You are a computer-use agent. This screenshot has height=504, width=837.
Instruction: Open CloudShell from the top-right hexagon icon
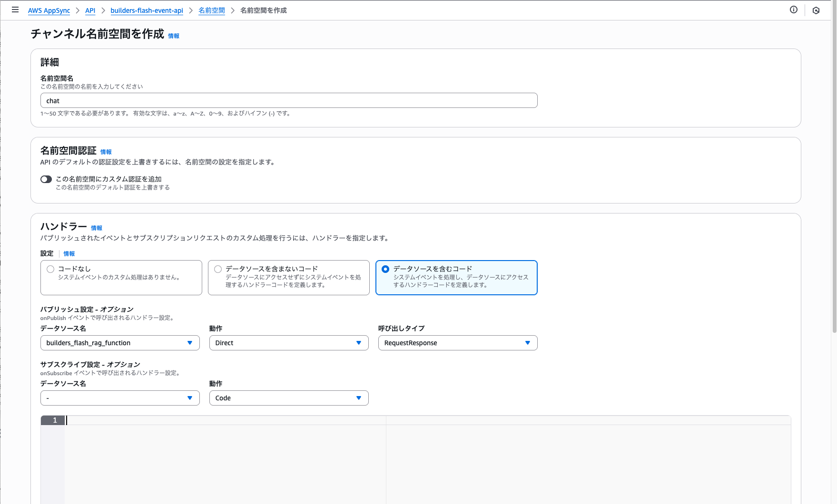click(x=816, y=10)
